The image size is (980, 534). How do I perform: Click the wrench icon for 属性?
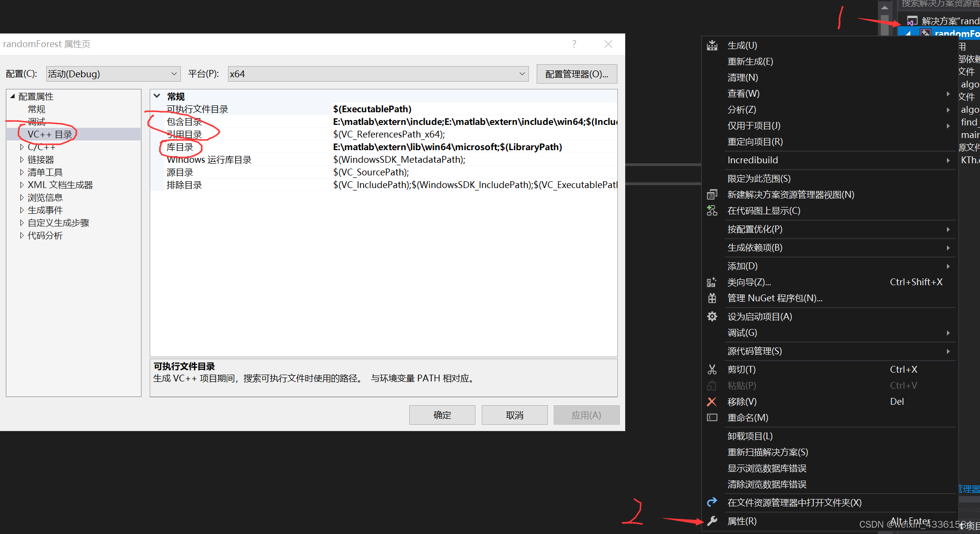pos(712,521)
